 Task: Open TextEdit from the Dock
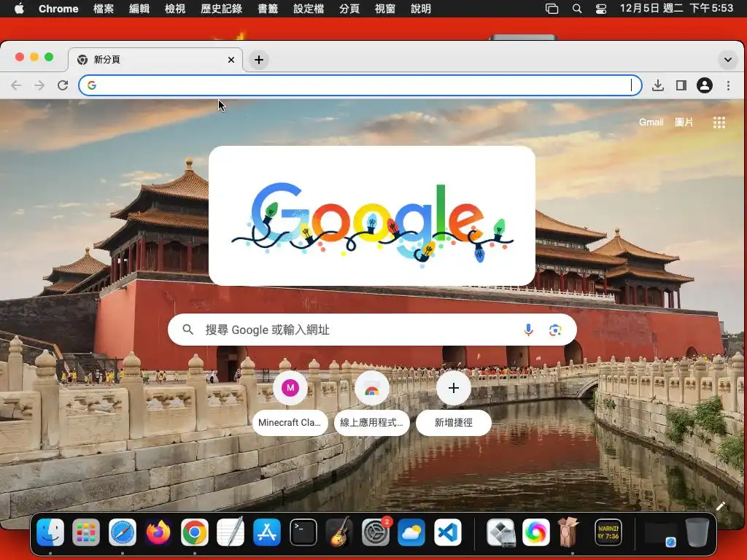231,532
